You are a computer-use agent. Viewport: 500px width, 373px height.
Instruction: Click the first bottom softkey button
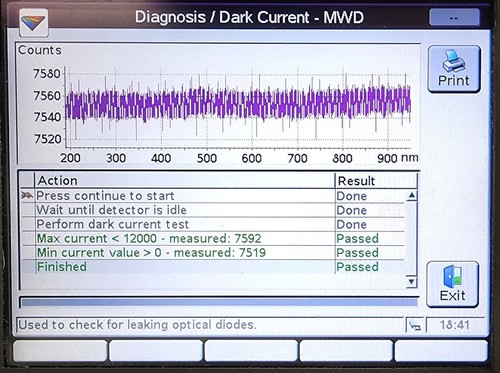60,351
